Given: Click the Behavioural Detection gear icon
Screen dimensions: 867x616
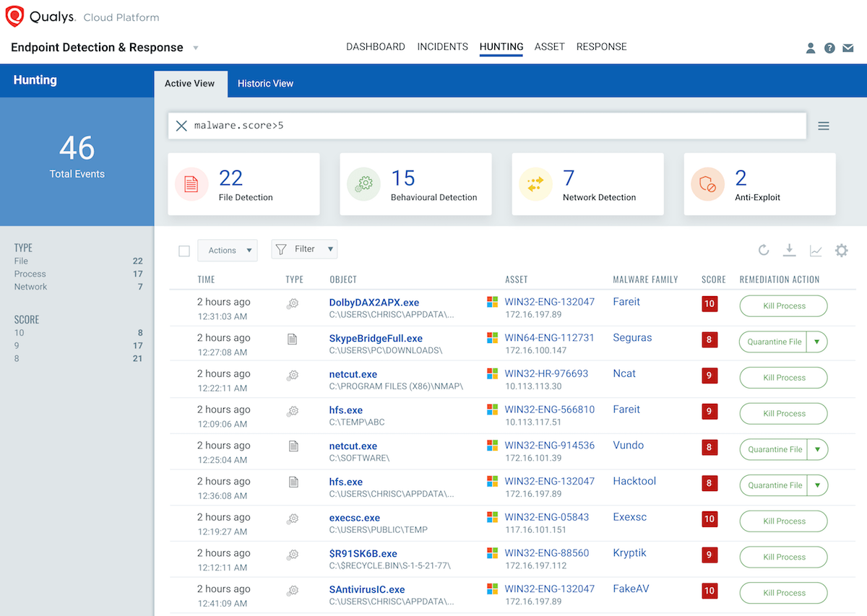Looking at the screenshot, I should click(363, 184).
